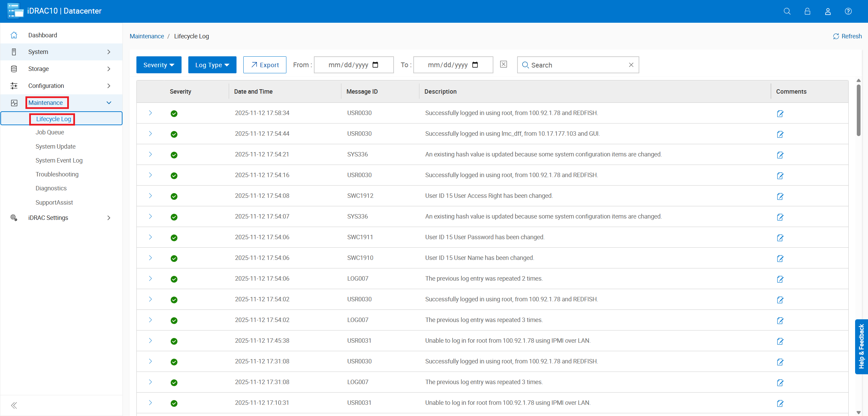Select System Event Log from Maintenance menu
Image resolution: width=868 pixels, height=416 pixels.
click(59, 160)
